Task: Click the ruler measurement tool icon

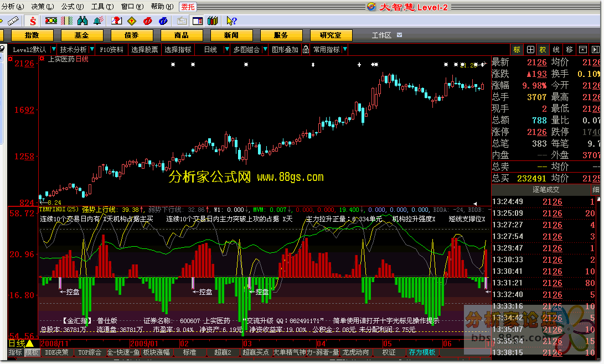Action: tap(13, 21)
